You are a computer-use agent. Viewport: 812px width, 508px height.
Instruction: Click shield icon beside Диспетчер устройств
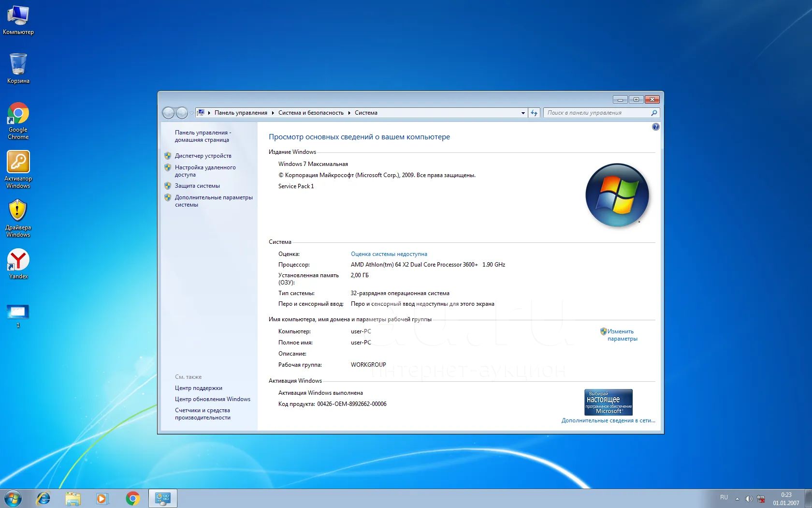[168, 156]
